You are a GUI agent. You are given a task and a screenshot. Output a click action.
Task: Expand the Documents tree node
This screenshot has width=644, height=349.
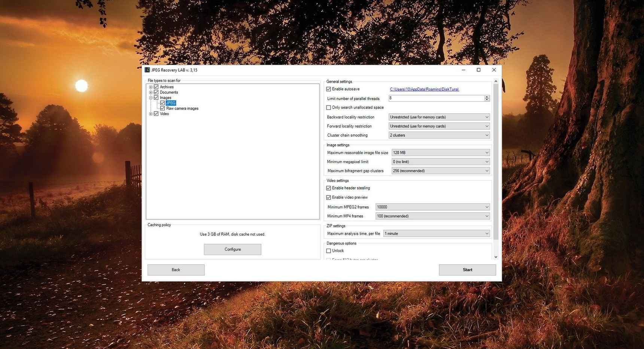[151, 92]
